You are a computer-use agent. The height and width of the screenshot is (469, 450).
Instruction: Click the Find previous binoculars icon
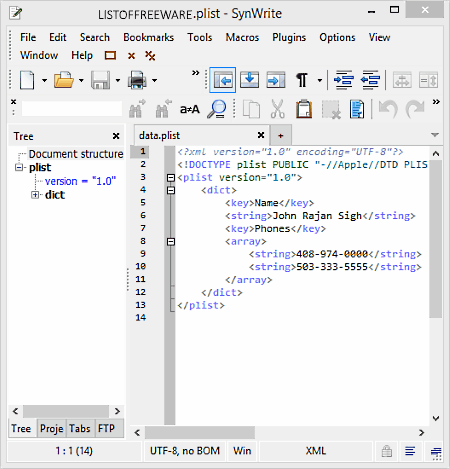tap(163, 109)
